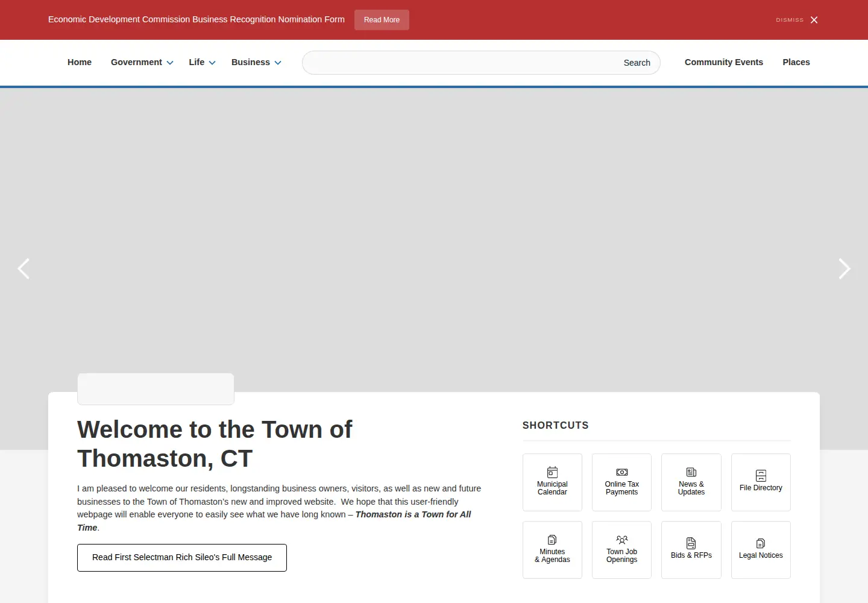Click the Search button
The image size is (868, 603).
637,63
